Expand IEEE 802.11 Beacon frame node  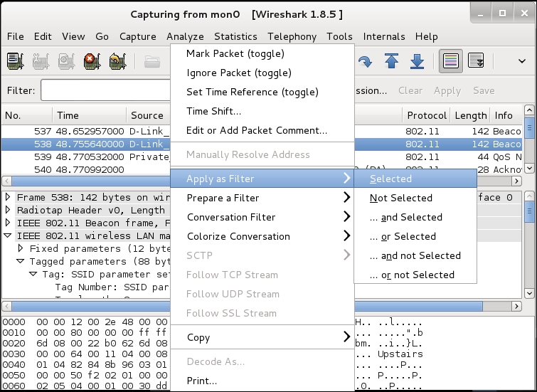[8, 223]
